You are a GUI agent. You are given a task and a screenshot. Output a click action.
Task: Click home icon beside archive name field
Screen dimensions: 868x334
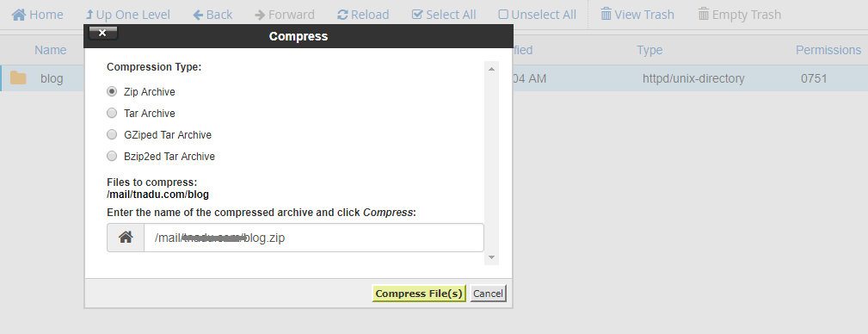126,238
